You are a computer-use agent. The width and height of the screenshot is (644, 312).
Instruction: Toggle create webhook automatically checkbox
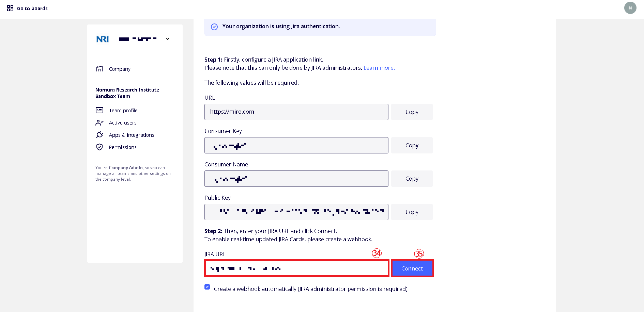coord(207,287)
